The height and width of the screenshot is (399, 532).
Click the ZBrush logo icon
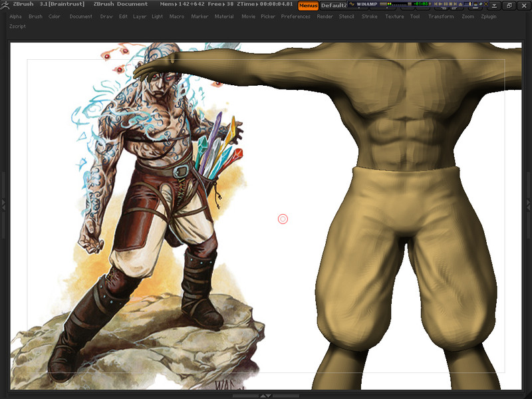click(5, 5)
